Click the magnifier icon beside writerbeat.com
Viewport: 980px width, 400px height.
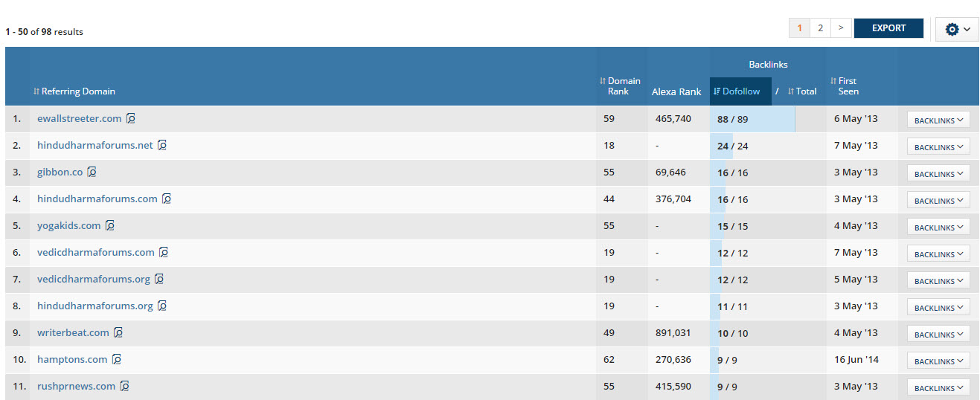118,332
